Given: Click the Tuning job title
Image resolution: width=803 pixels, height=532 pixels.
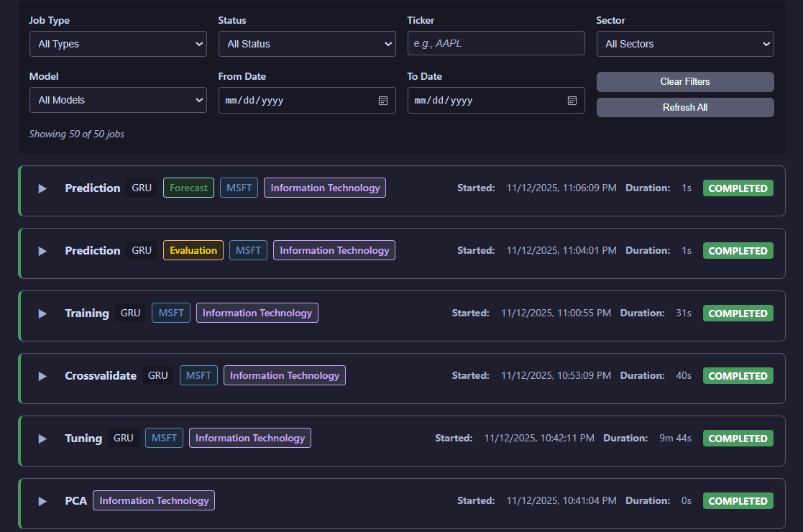Looking at the screenshot, I should [83, 439].
